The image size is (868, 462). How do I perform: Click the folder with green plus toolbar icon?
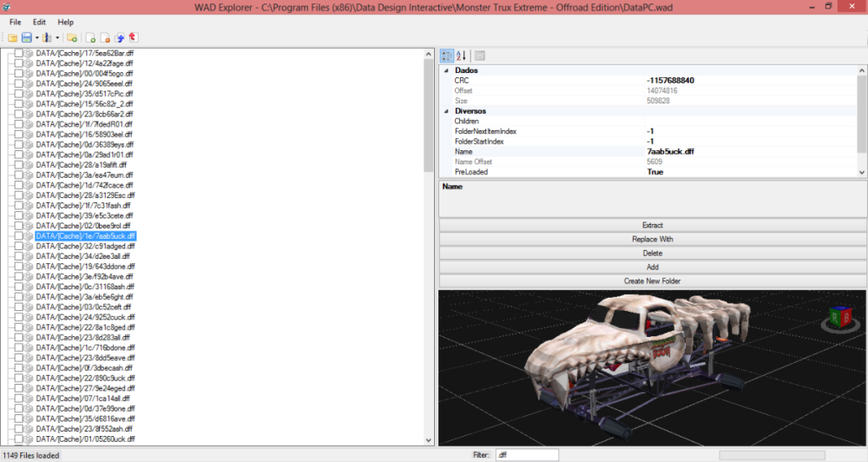point(72,37)
